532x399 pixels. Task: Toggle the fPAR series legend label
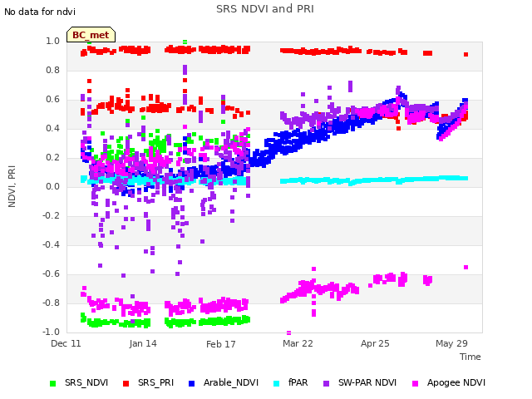click(x=298, y=382)
